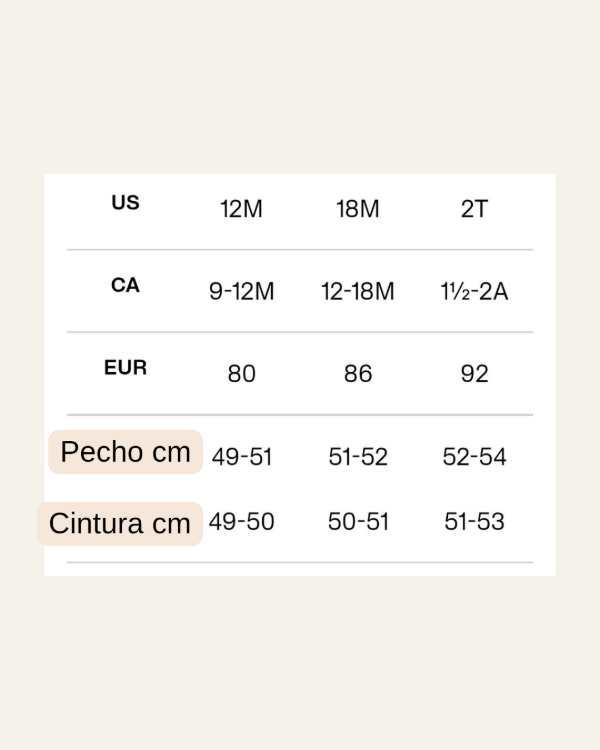
Task: Click the US row header
Action: [125, 203]
